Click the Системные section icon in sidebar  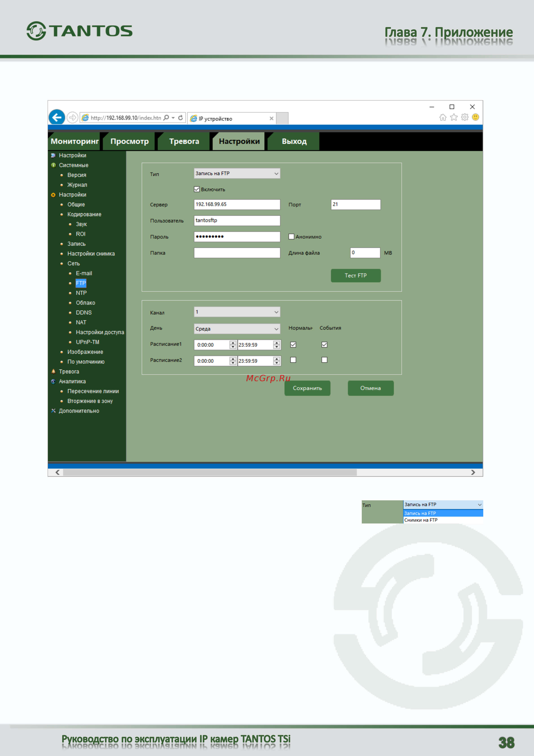coord(53,165)
